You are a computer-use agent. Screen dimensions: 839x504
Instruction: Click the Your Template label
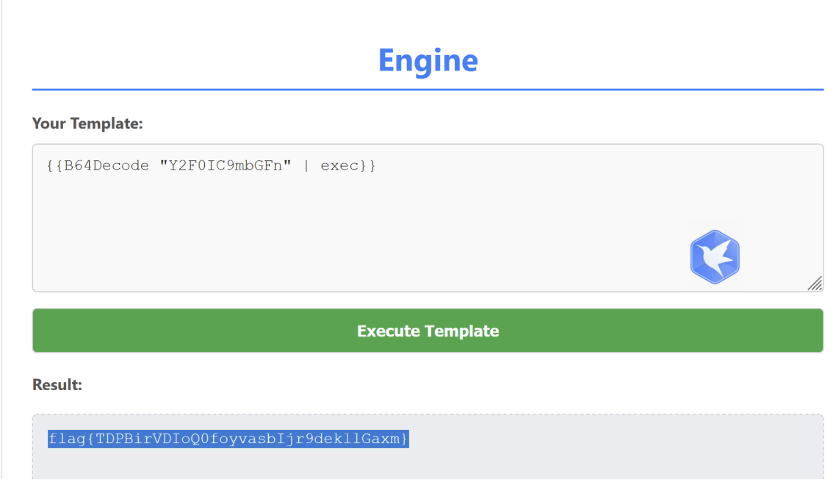[x=87, y=123]
